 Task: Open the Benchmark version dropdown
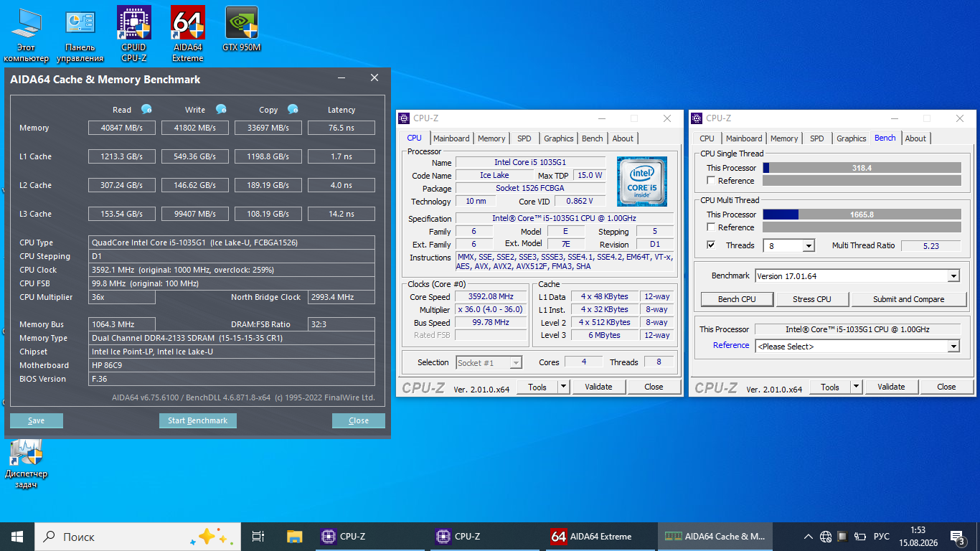click(953, 276)
